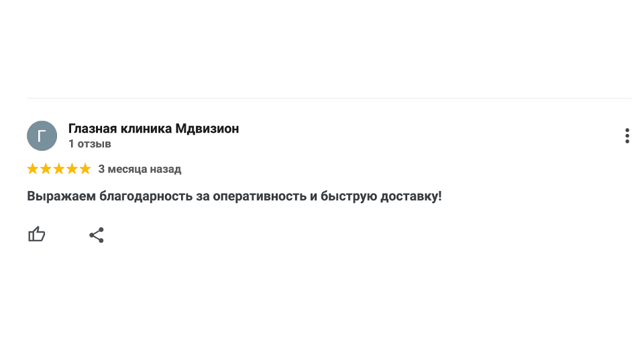
Task: Click the horizontal divider above the review
Action: (x=329, y=98)
